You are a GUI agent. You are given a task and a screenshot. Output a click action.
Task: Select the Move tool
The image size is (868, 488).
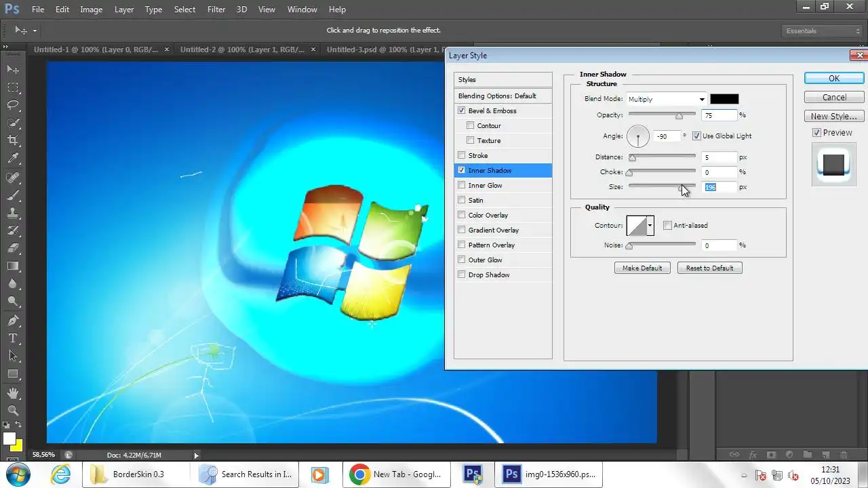click(x=13, y=69)
